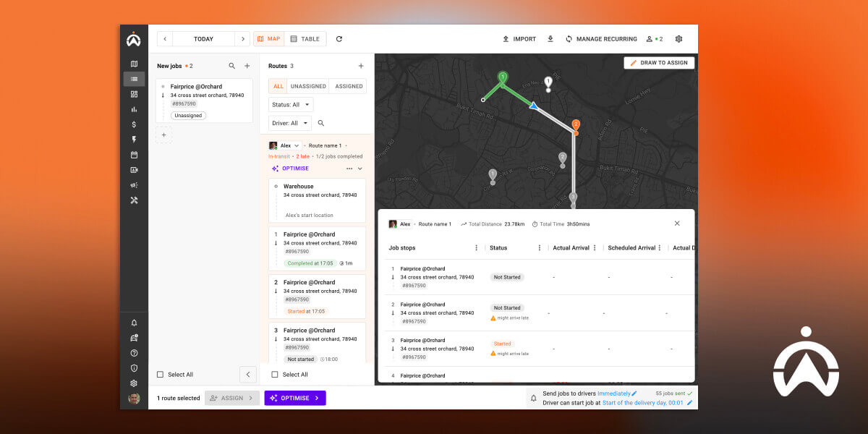The height and width of the screenshot is (434, 868).
Task: Click the dollar billing icon in sidebar
Action: 134,124
